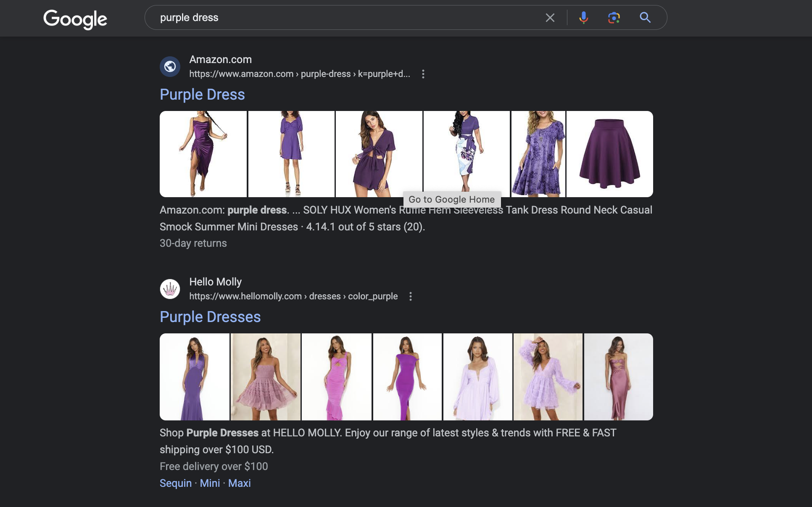Open Hello Molly result three-dot options menu

411,296
